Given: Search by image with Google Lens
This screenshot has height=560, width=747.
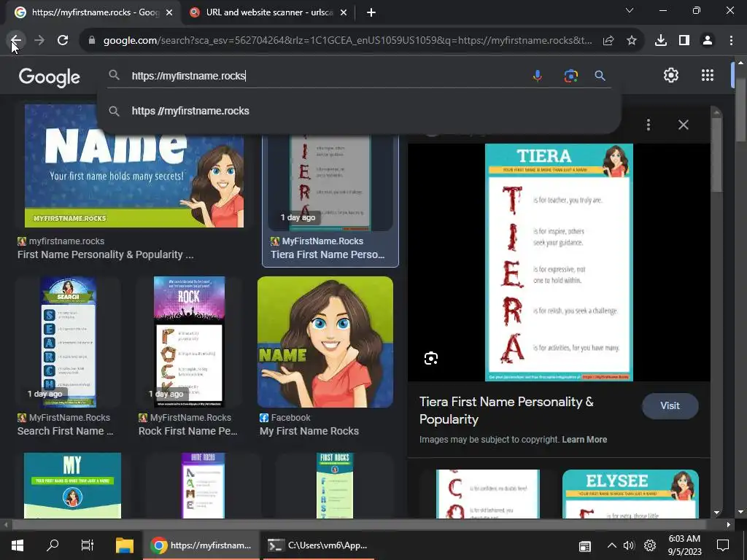Looking at the screenshot, I should coord(570,76).
